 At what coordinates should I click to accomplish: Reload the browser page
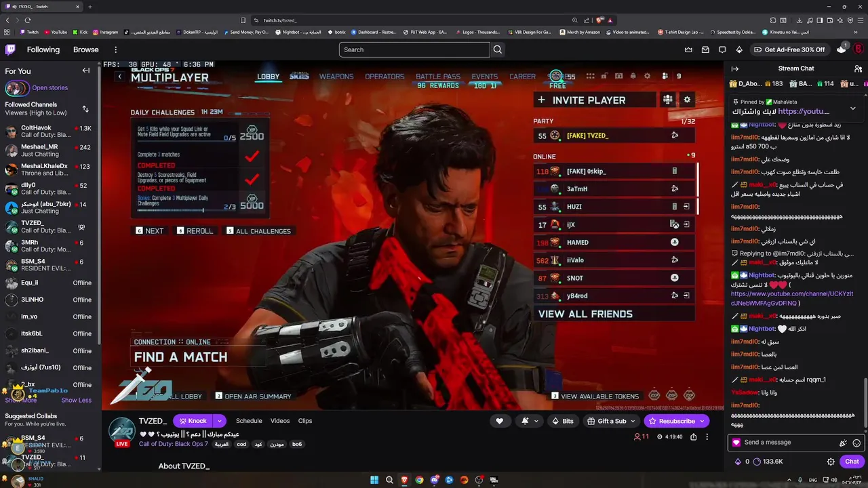pyautogui.click(x=27, y=20)
